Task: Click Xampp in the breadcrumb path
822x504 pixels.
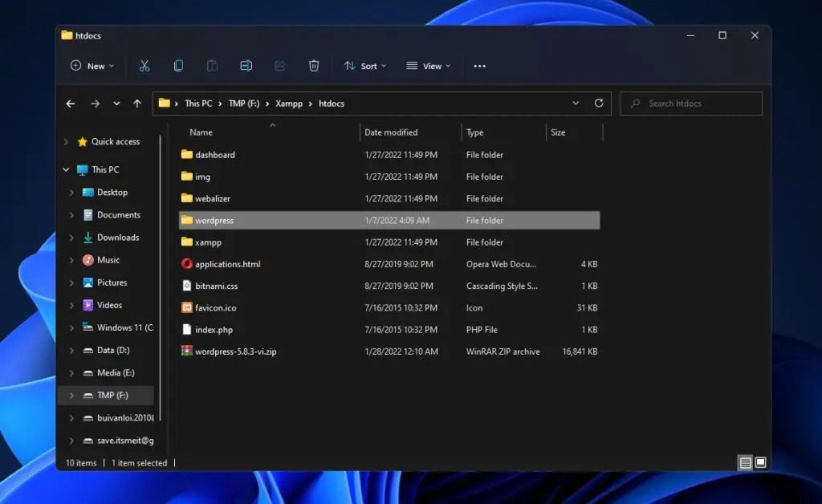Action: pyautogui.click(x=289, y=104)
